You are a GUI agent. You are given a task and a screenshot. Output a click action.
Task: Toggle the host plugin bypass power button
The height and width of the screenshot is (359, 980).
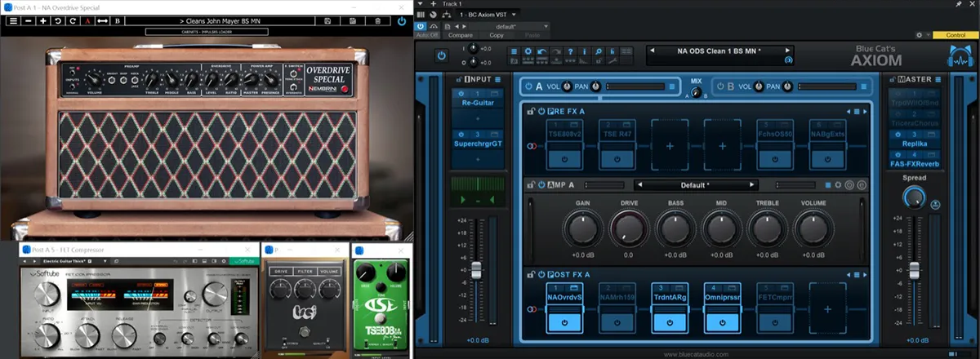click(x=421, y=25)
